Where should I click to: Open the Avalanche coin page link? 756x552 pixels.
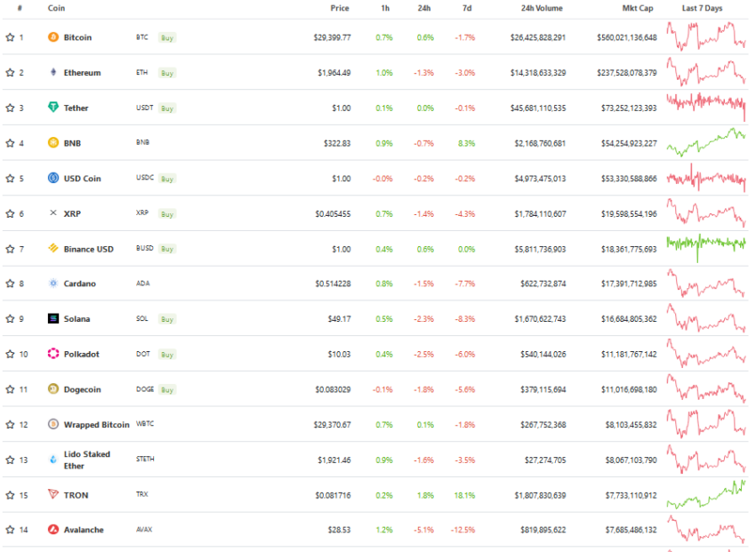pos(84,530)
